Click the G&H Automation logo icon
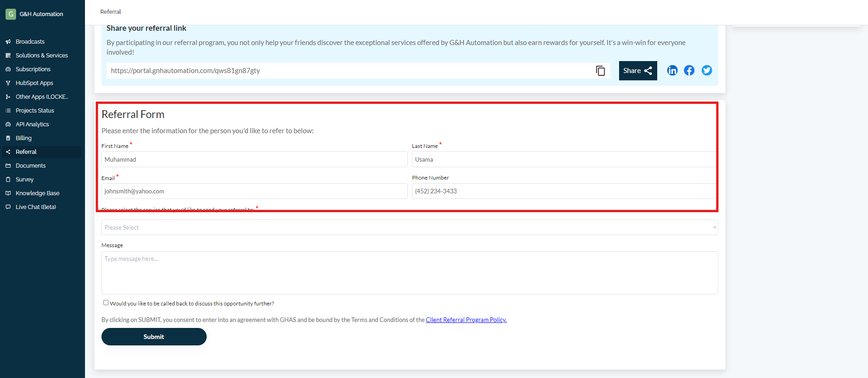This screenshot has width=868, height=378. [11, 14]
